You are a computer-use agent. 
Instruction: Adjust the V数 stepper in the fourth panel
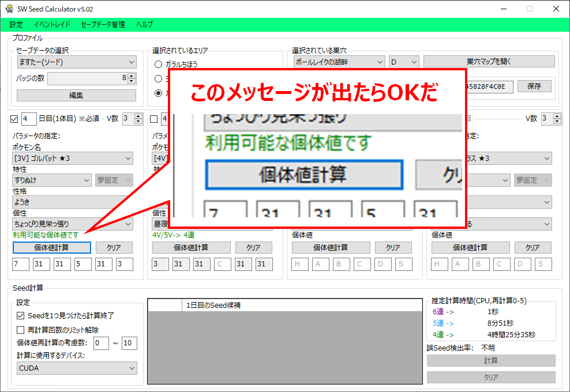coord(557,118)
